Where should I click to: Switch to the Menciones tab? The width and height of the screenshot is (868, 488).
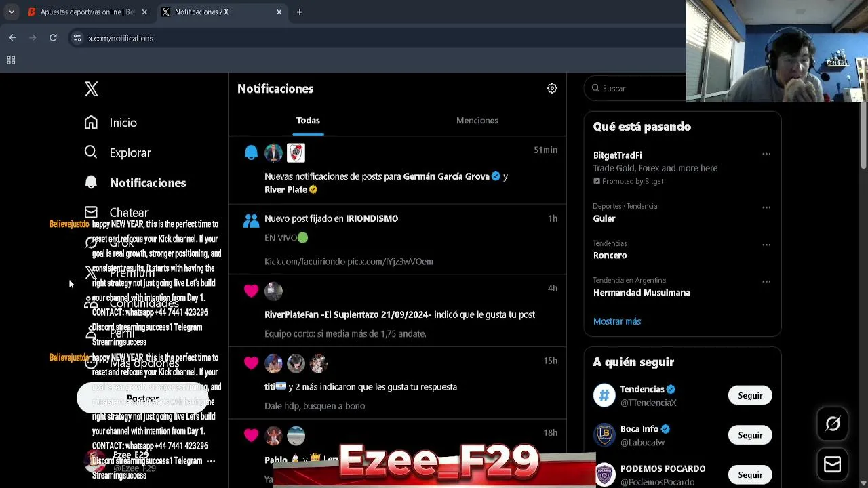(x=477, y=120)
